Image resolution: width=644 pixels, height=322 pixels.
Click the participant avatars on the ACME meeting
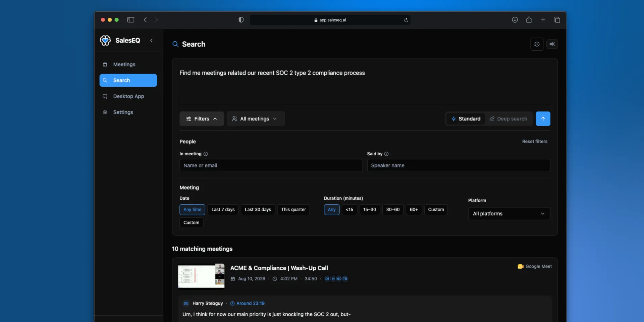click(336, 279)
